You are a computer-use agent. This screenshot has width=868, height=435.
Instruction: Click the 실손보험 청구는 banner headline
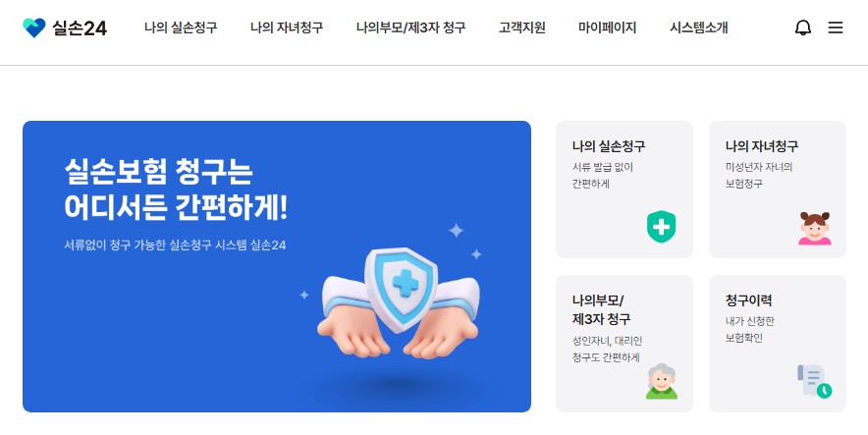158,172
